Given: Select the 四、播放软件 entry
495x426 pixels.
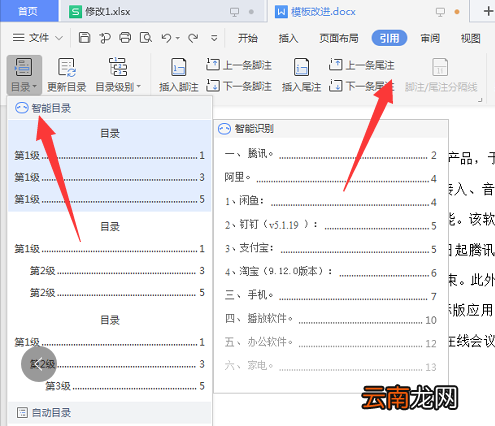Looking at the screenshot, I should point(330,319).
